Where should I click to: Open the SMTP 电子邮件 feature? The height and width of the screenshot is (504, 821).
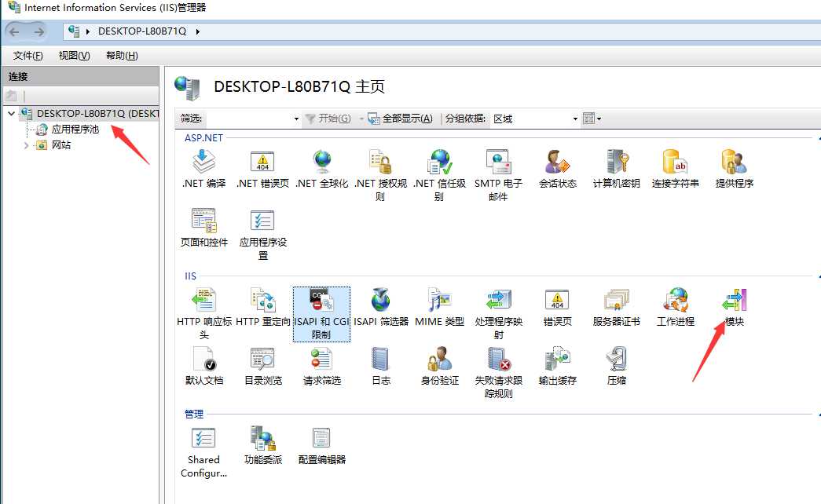coord(498,175)
